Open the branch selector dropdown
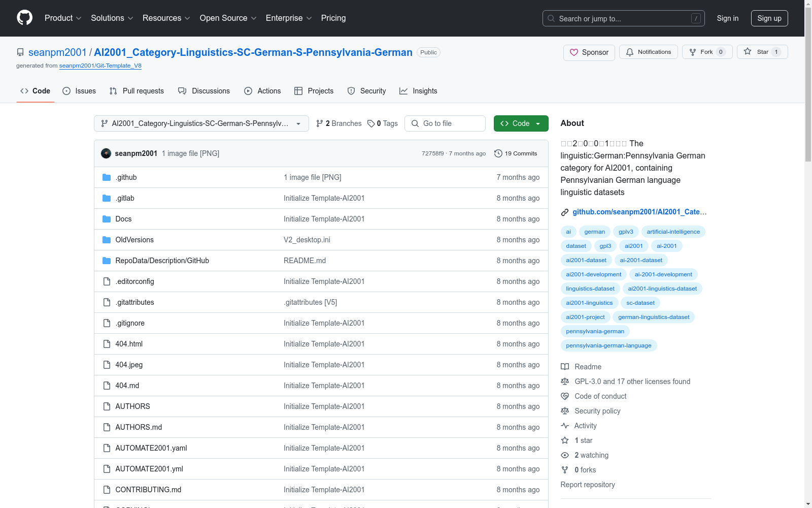 (x=201, y=123)
